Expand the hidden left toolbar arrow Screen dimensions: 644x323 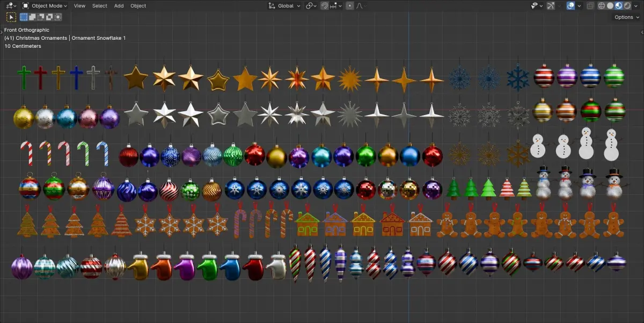tap(2, 32)
